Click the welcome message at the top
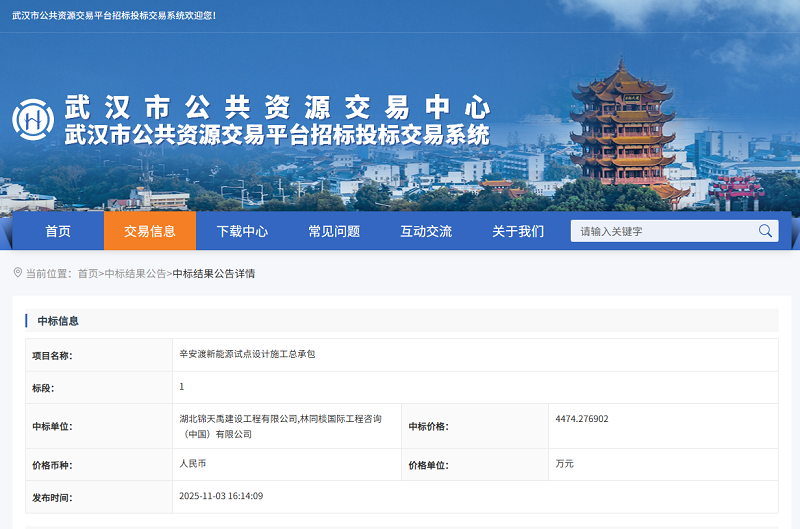Screen dimensions: 800x529 point(114,16)
